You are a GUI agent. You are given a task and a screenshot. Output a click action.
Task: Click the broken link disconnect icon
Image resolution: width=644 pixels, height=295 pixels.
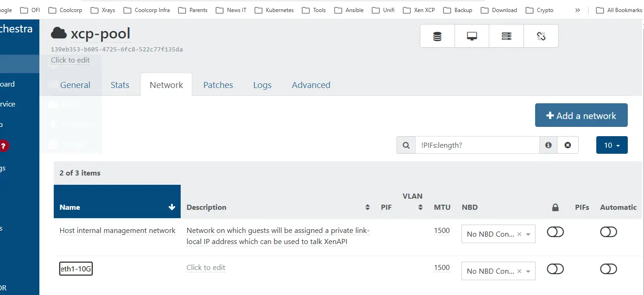click(541, 36)
